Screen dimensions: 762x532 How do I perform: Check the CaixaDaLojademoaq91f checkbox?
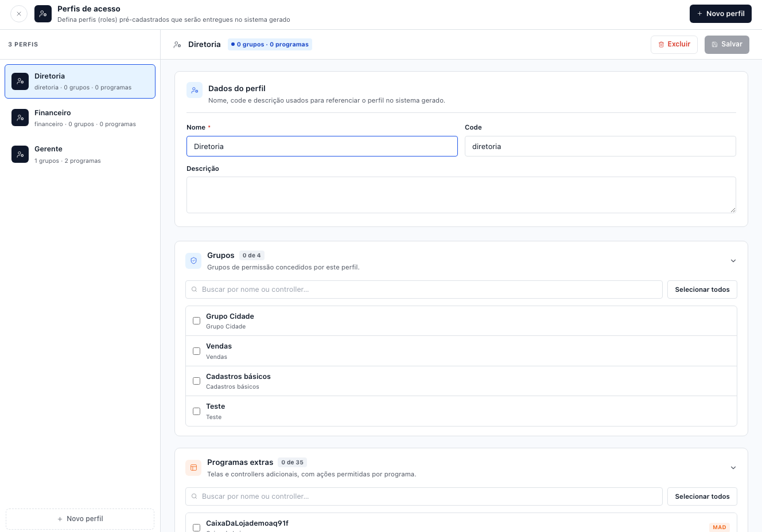pos(197,527)
